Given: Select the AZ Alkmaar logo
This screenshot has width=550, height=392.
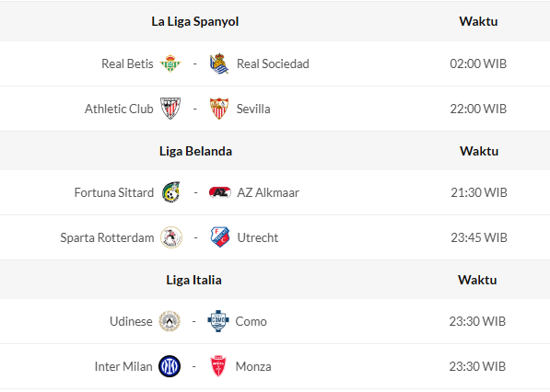Looking at the screenshot, I should point(220,192).
